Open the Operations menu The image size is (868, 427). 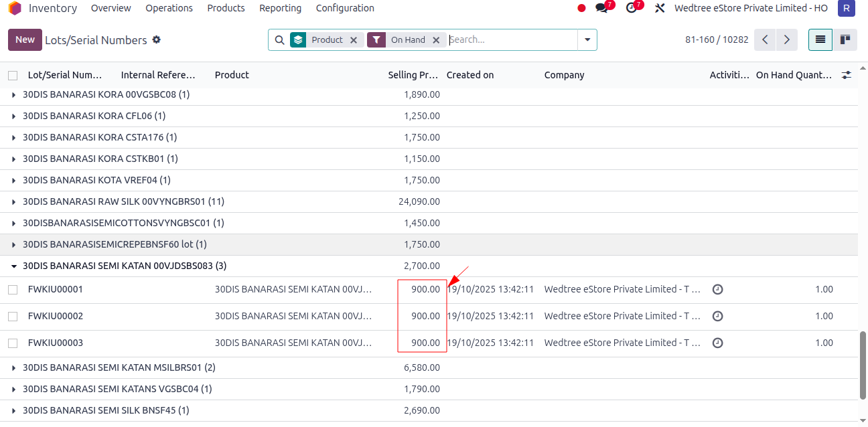[169, 8]
